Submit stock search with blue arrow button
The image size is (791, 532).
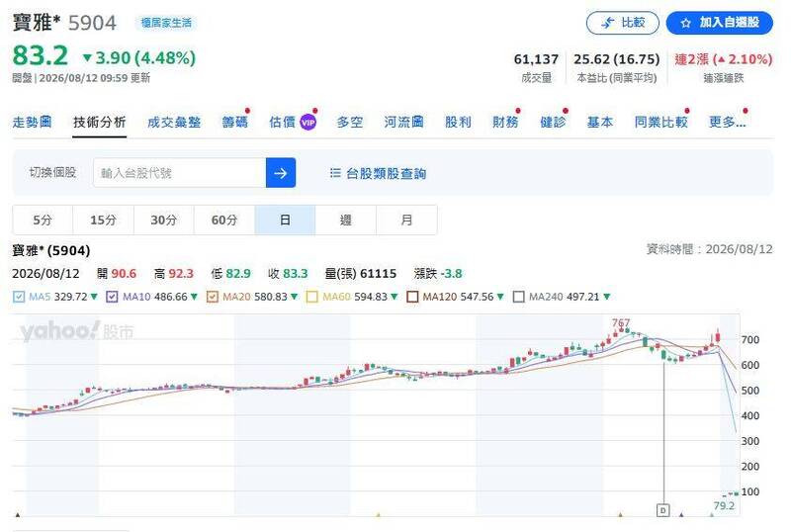pos(281,173)
